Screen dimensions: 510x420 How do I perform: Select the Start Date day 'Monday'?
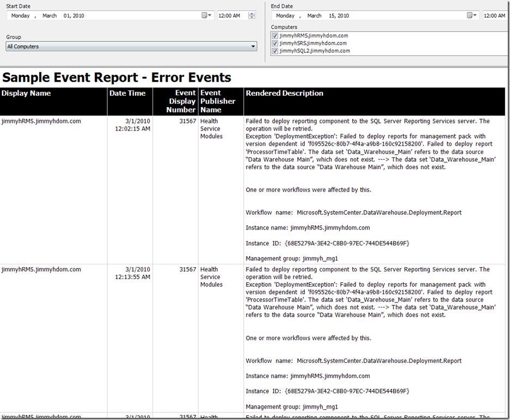click(21, 16)
